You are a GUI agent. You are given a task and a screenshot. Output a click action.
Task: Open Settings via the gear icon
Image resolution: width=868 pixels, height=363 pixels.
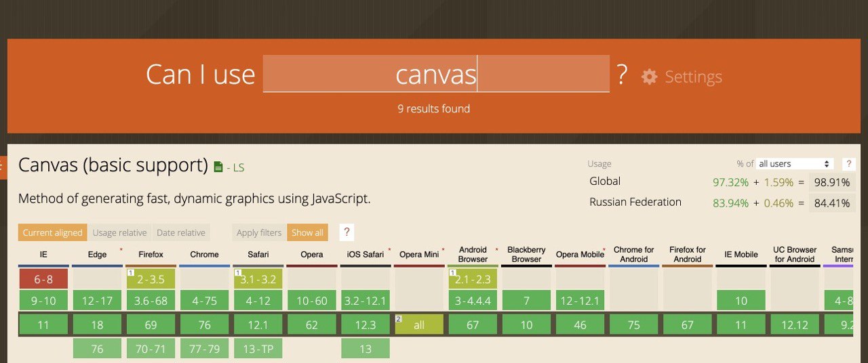(x=649, y=77)
